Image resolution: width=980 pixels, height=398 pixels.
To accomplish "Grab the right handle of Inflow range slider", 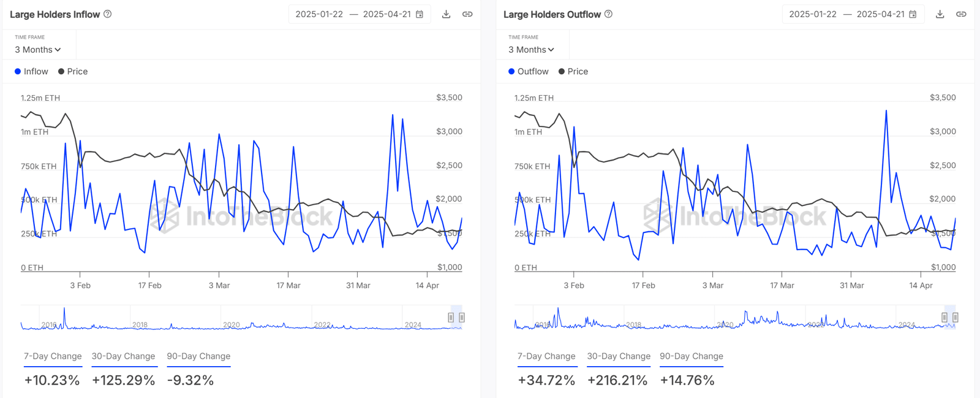I will [462, 318].
